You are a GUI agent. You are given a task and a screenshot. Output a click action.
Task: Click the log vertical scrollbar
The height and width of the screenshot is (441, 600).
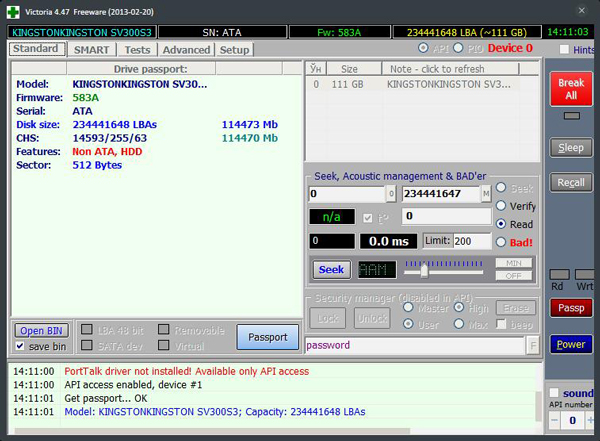pyautogui.click(x=539, y=407)
